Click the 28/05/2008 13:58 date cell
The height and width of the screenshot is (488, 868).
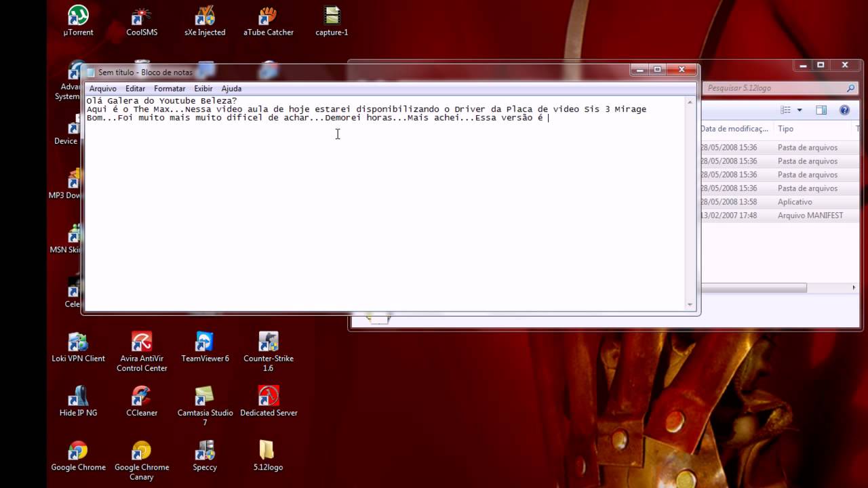(x=729, y=202)
